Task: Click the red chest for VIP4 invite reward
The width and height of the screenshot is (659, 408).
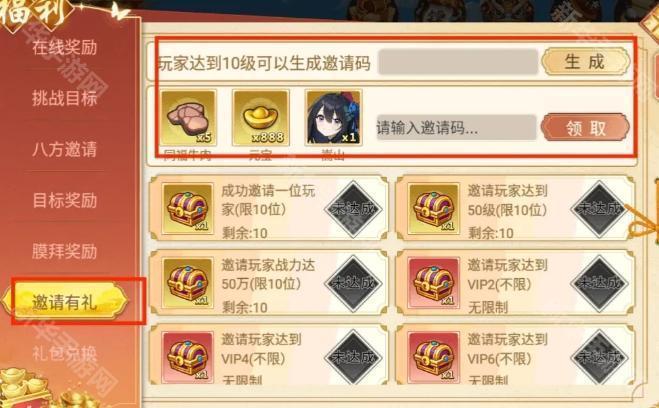Action: click(187, 358)
